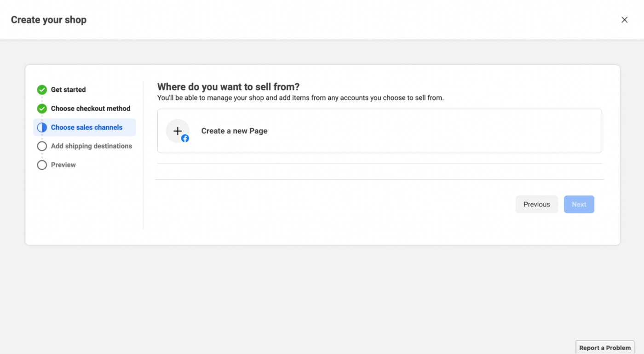
Task: Select the Get started step
Action: click(x=68, y=90)
